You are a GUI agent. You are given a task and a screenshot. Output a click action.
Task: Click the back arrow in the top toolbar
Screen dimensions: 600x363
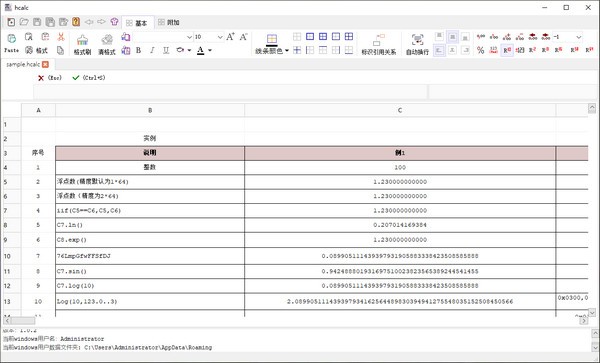(89, 22)
